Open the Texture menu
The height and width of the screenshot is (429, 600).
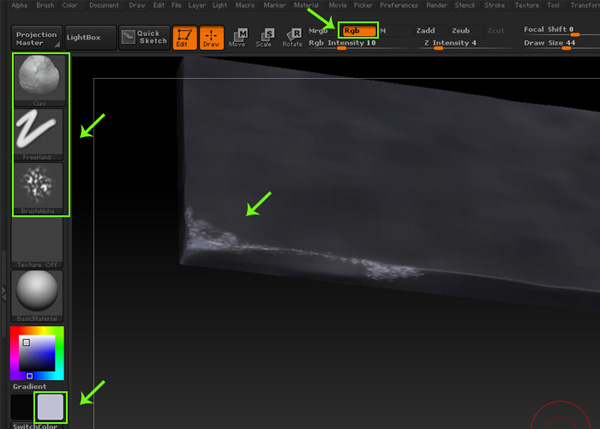tap(525, 5)
